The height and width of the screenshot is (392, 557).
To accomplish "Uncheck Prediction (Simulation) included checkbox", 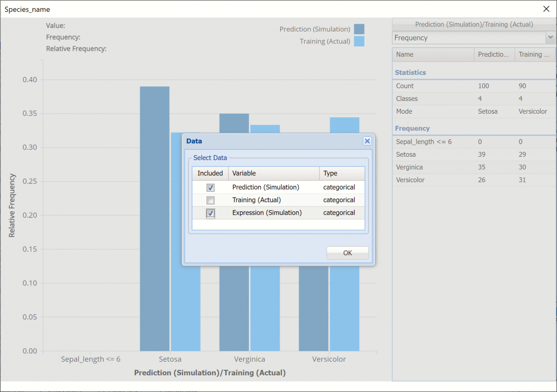I will click(210, 187).
